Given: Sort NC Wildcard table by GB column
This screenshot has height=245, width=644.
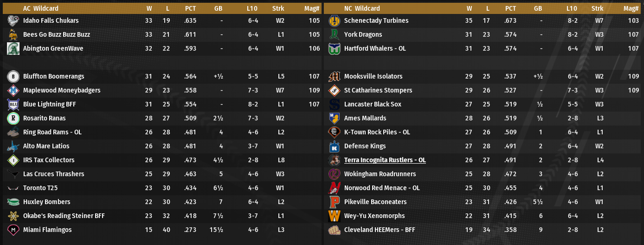Looking at the screenshot, I should click(x=538, y=8).
